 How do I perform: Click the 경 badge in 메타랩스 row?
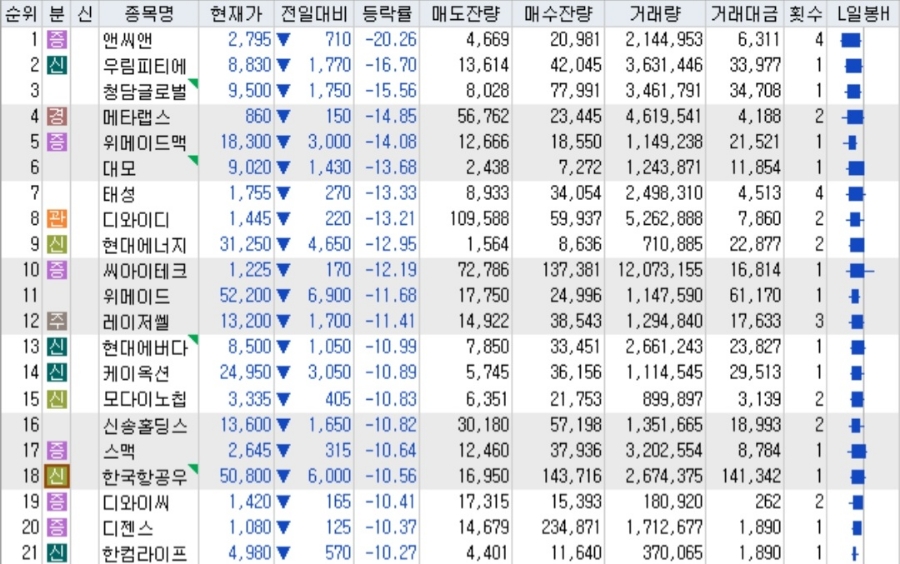coord(56,116)
